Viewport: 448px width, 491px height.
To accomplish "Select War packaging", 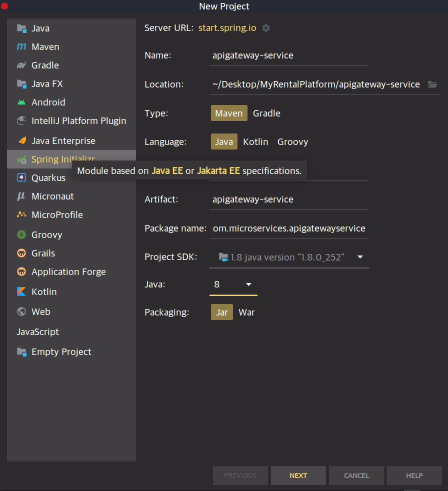I will click(x=246, y=312).
